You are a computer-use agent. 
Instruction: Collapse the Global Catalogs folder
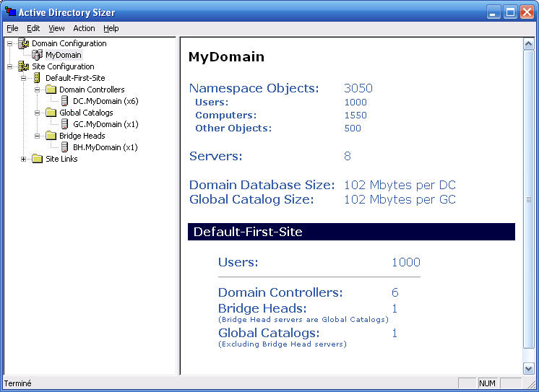pyautogui.click(x=38, y=113)
